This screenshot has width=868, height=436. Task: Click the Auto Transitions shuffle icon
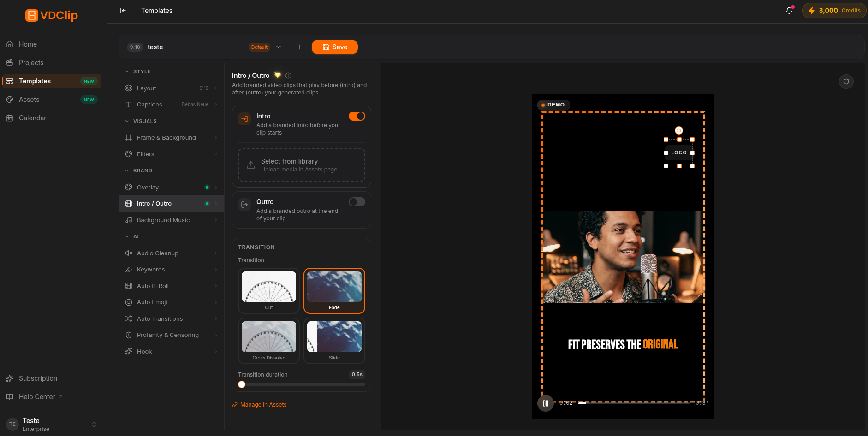(x=129, y=318)
